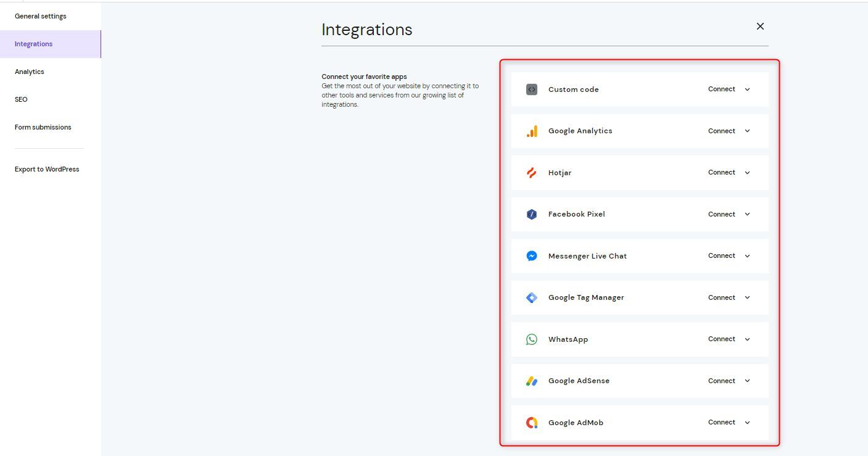Click the Hotjar label

click(x=560, y=173)
